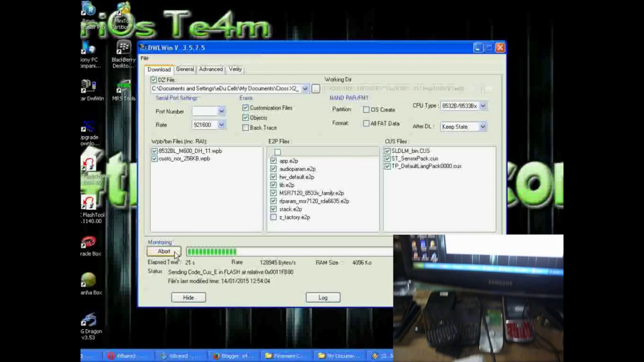Click the 128945 Bytes/s rate value
This screenshot has width=644, height=362.
tap(278, 262)
